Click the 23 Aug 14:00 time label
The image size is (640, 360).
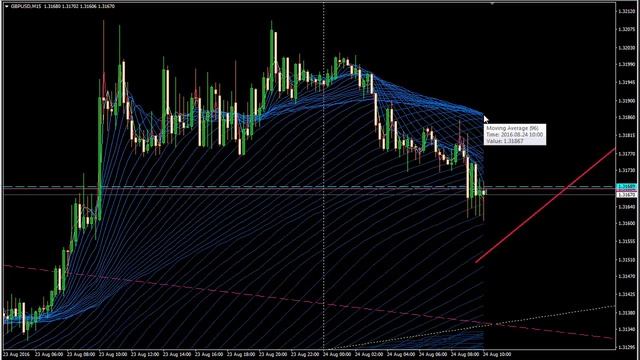pyautogui.click(x=177, y=354)
